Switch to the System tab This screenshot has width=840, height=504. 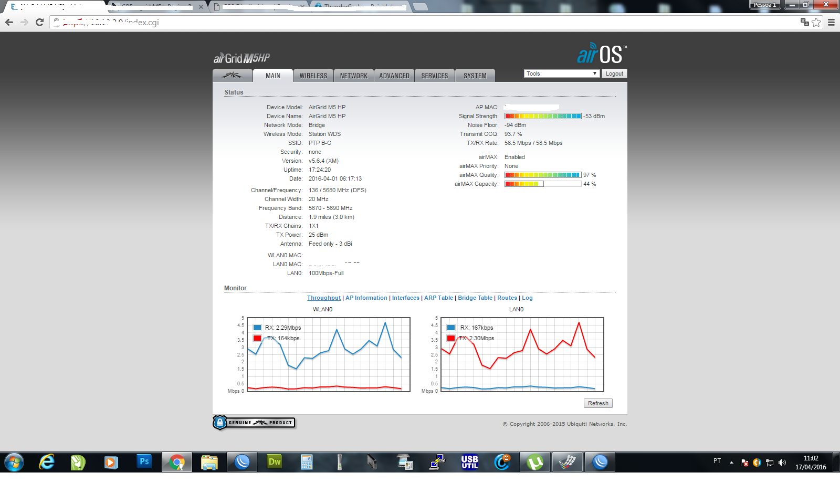pos(475,76)
